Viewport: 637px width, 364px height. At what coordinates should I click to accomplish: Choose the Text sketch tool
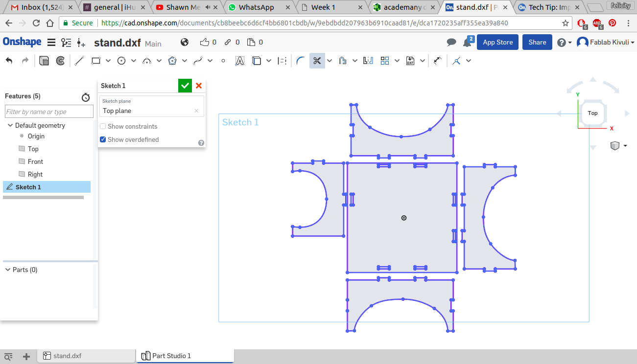click(x=239, y=61)
